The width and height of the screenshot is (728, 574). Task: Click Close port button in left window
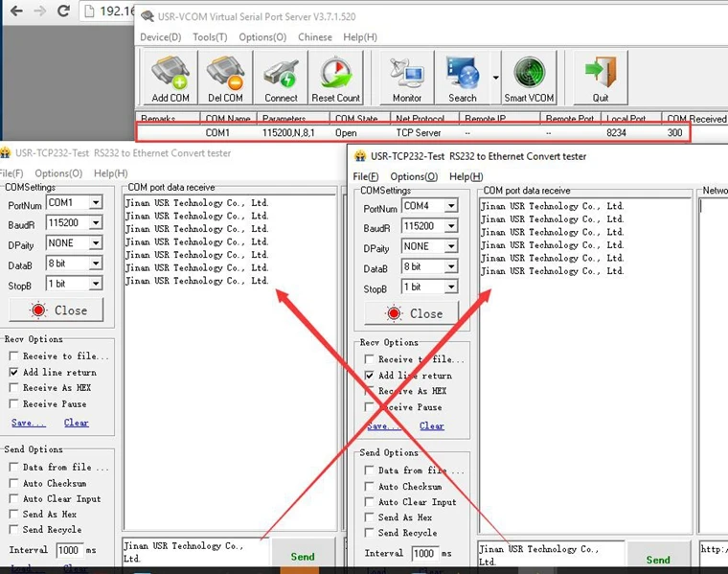pyautogui.click(x=57, y=310)
